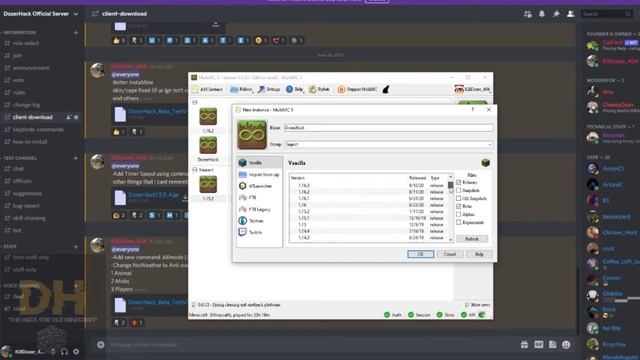Open the emoji picker in message bar
The height and width of the screenshot is (360, 640).
tap(566, 345)
